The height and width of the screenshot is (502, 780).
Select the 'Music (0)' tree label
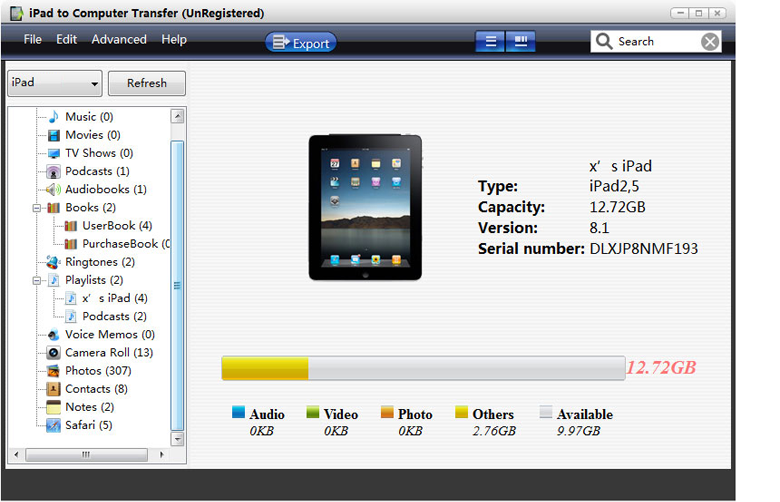click(90, 117)
